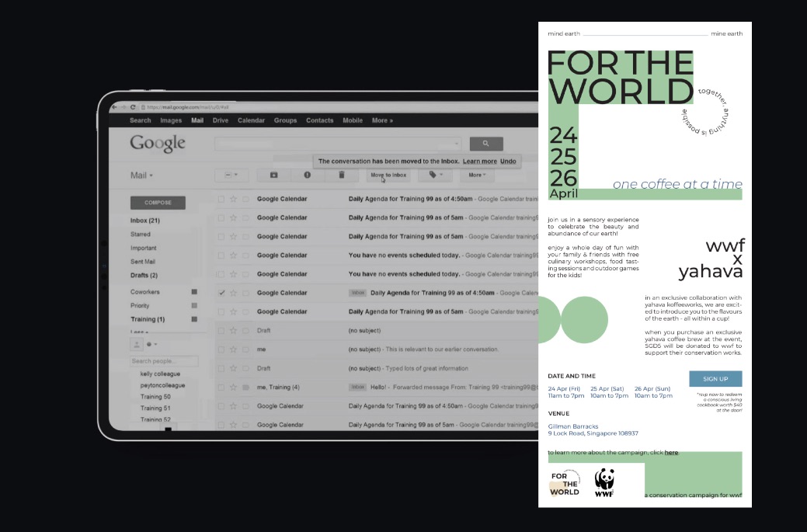
Task: Delete the selected conversation via trash icon
Action: [x=341, y=175]
